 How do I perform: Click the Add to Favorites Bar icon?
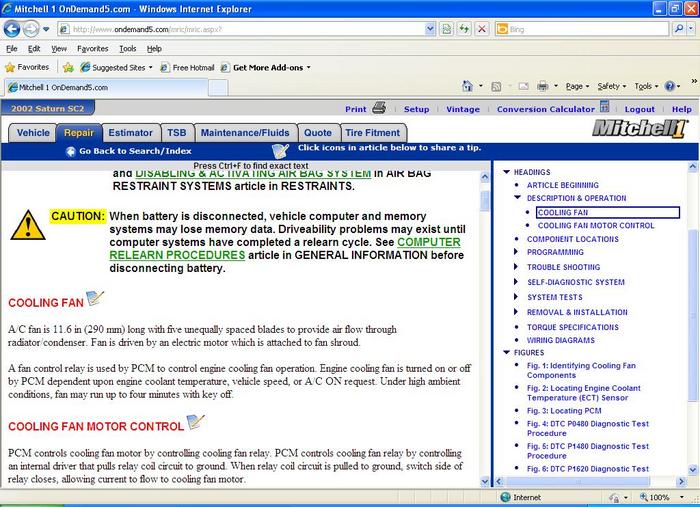point(68,67)
